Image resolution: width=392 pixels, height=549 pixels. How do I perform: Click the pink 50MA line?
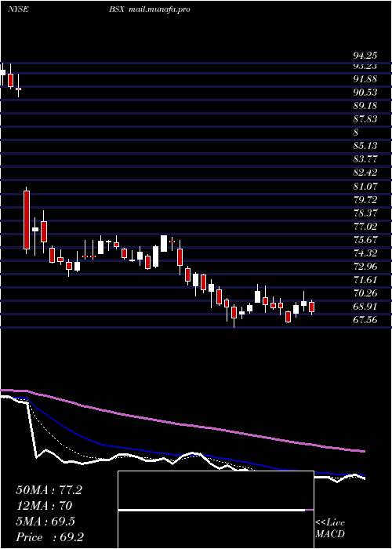[182, 424]
